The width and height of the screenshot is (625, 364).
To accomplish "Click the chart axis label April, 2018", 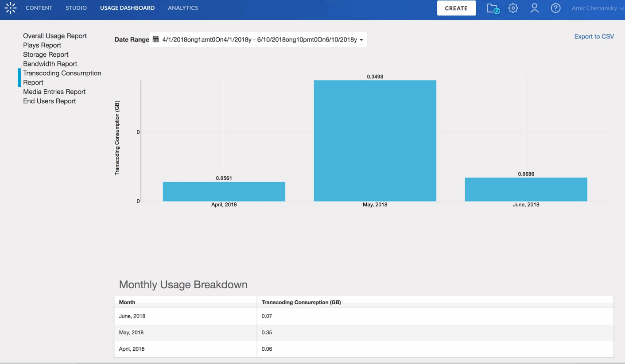I will 224,205.
